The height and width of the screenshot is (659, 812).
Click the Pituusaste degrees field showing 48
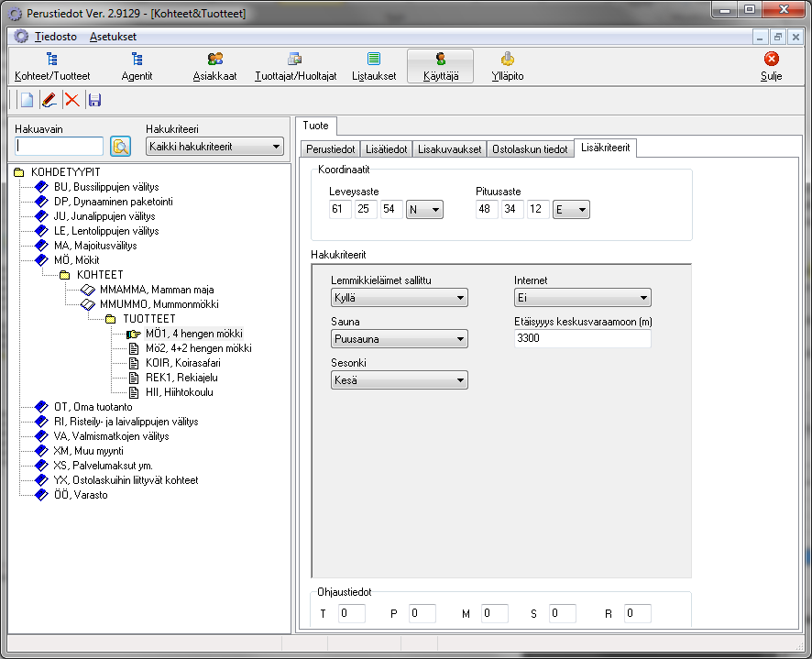487,209
